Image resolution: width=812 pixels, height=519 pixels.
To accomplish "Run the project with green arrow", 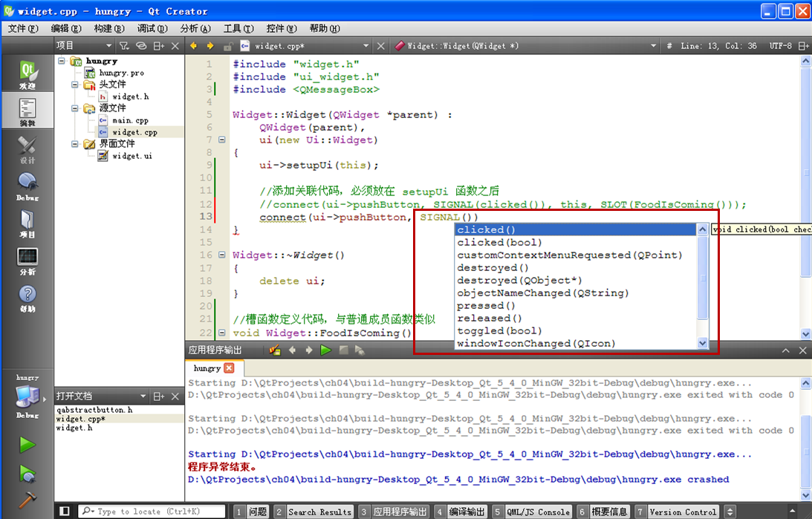I will click(x=27, y=445).
